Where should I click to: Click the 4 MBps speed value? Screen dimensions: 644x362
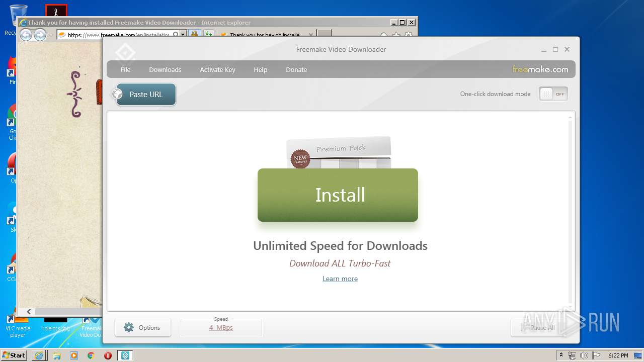point(221,327)
